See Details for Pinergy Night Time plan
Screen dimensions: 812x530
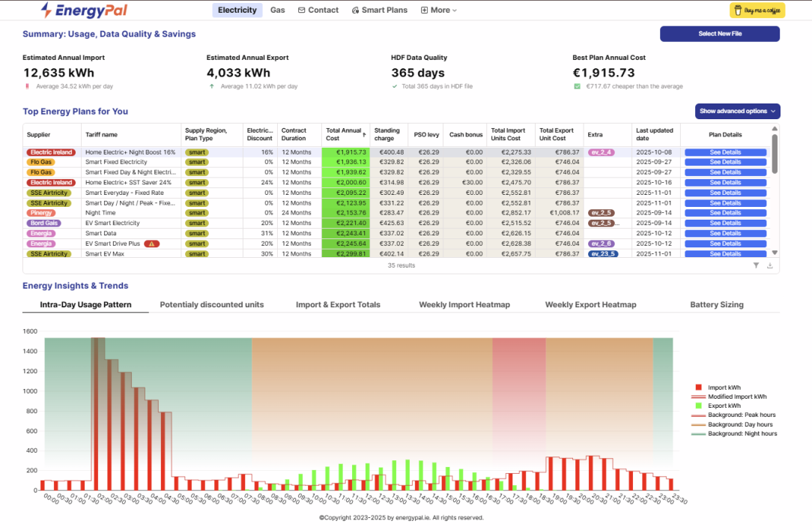point(725,213)
